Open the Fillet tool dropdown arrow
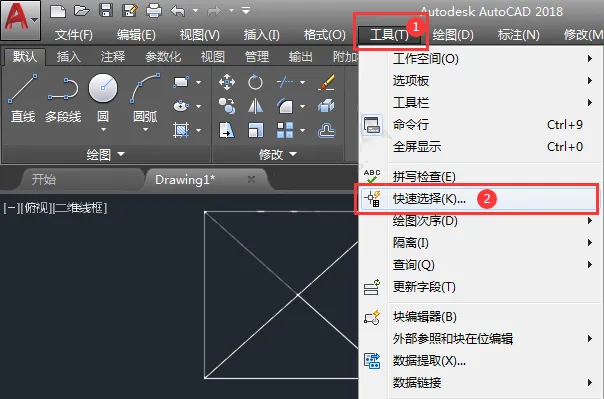 click(x=302, y=106)
